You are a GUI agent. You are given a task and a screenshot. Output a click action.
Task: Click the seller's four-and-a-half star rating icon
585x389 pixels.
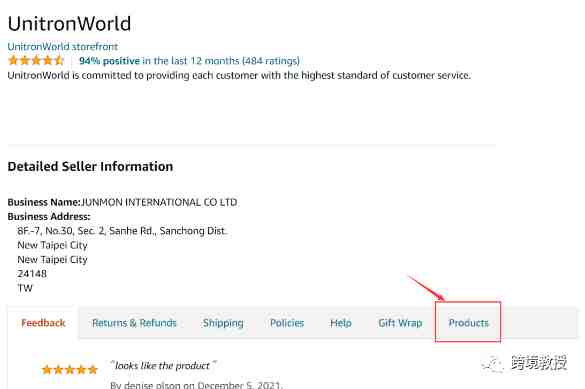tap(36, 60)
